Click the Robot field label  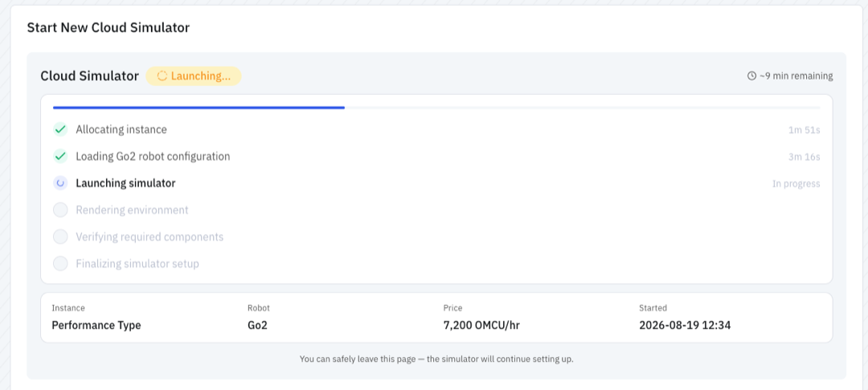[x=259, y=308]
